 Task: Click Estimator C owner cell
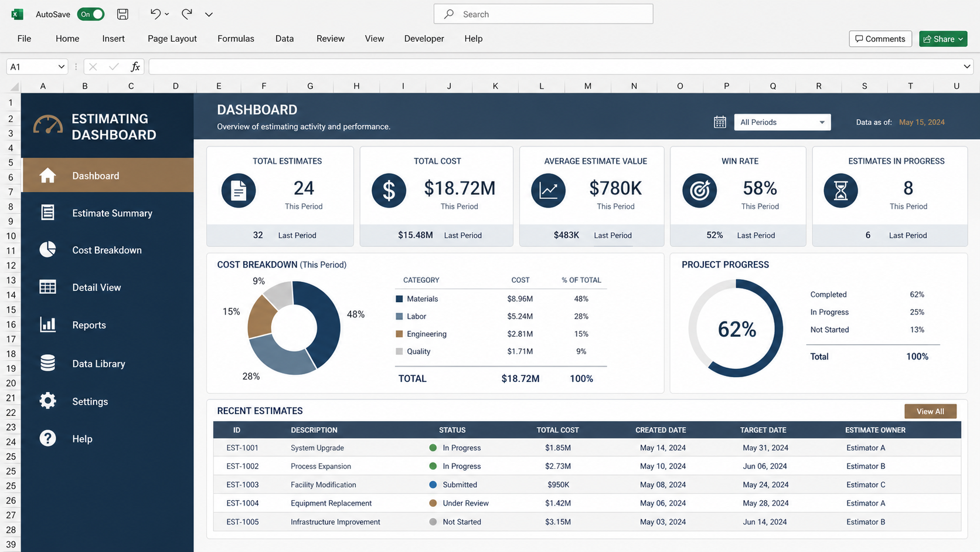866,485
